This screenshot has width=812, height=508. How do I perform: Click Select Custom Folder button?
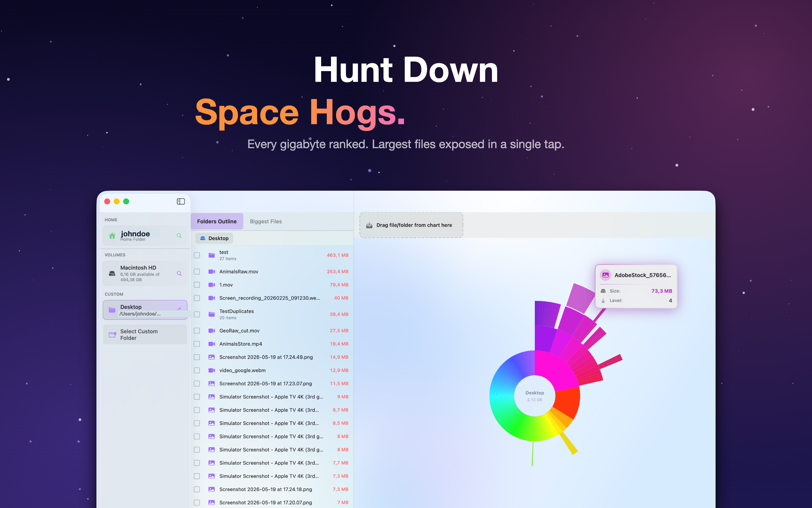tap(145, 335)
